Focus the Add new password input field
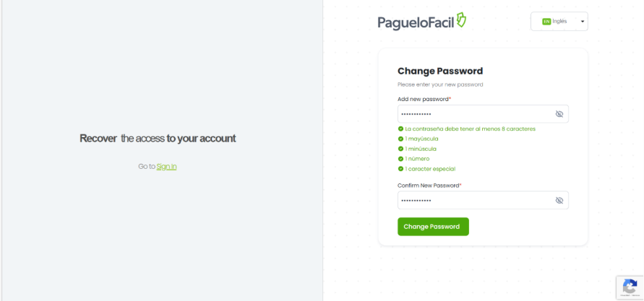 (x=473, y=114)
